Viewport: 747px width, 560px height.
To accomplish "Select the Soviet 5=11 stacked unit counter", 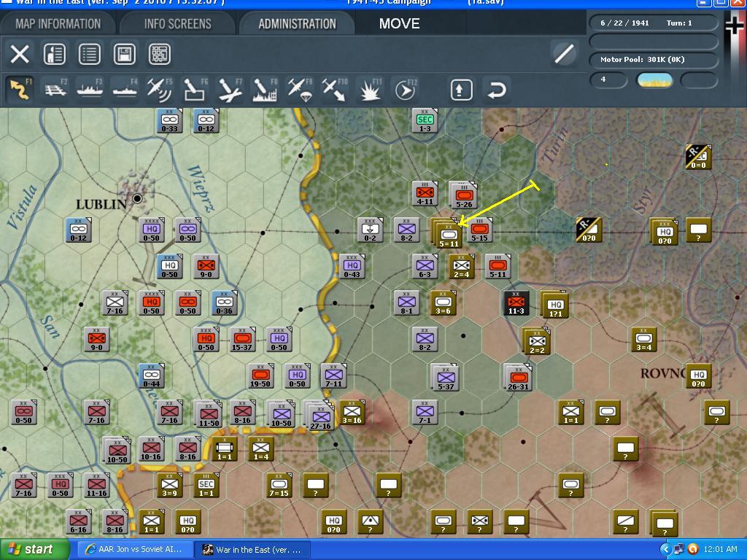I will [448, 234].
